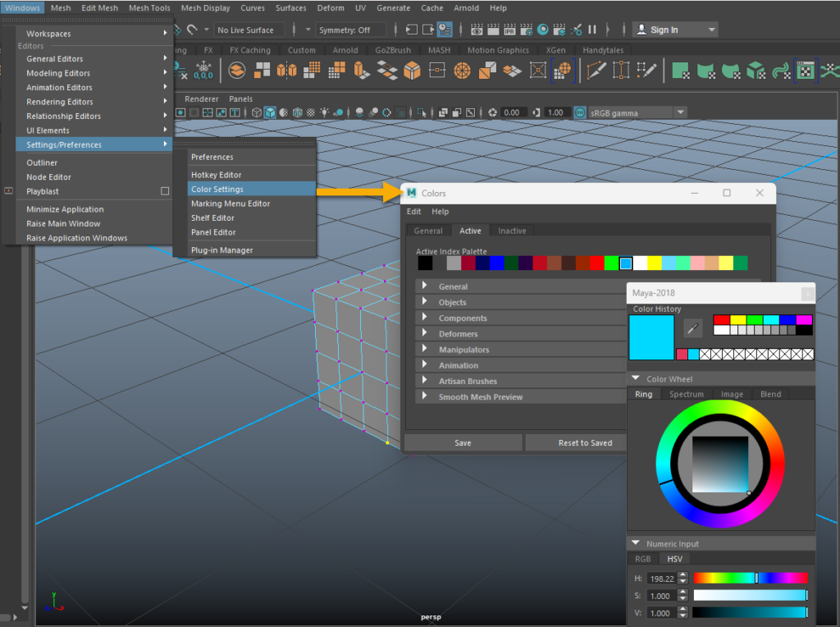Screen dimensions: 840x627
Task: Click the inputs to selected object icon
Action: [412, 30]
